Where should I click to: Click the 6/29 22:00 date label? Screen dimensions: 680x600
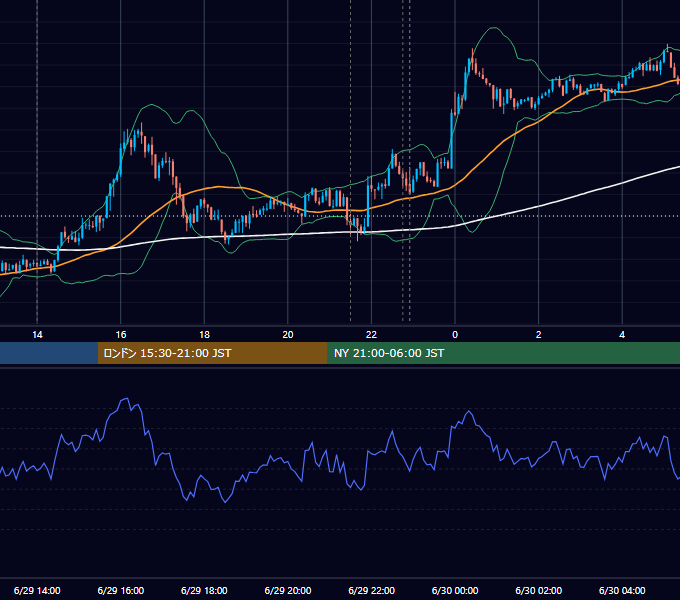tap(372, 590)
